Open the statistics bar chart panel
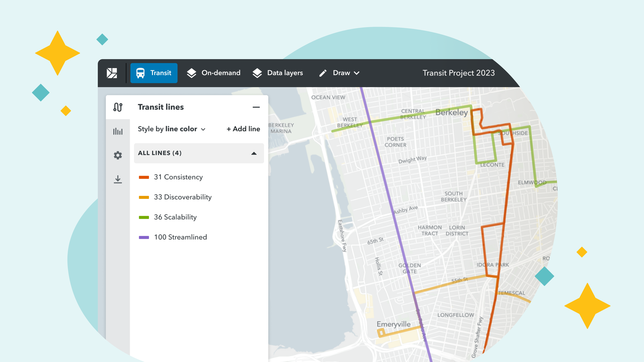The width and height of the screenshot is (644, 362). (118, 131)
